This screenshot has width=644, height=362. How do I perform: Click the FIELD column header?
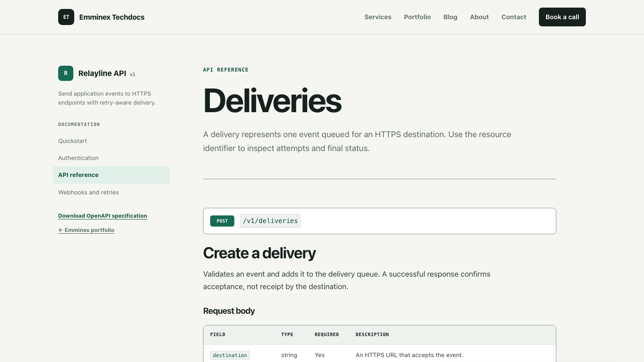click(218, 334)
